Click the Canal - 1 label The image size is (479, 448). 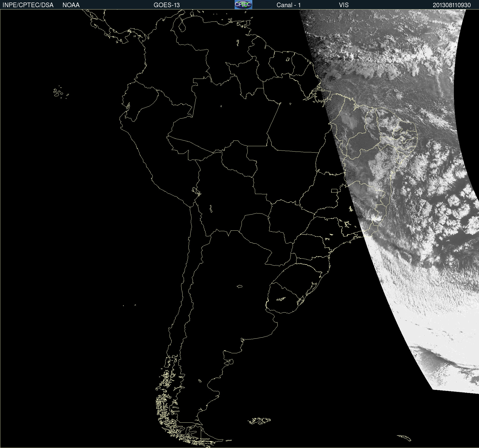tap(289, 5)
